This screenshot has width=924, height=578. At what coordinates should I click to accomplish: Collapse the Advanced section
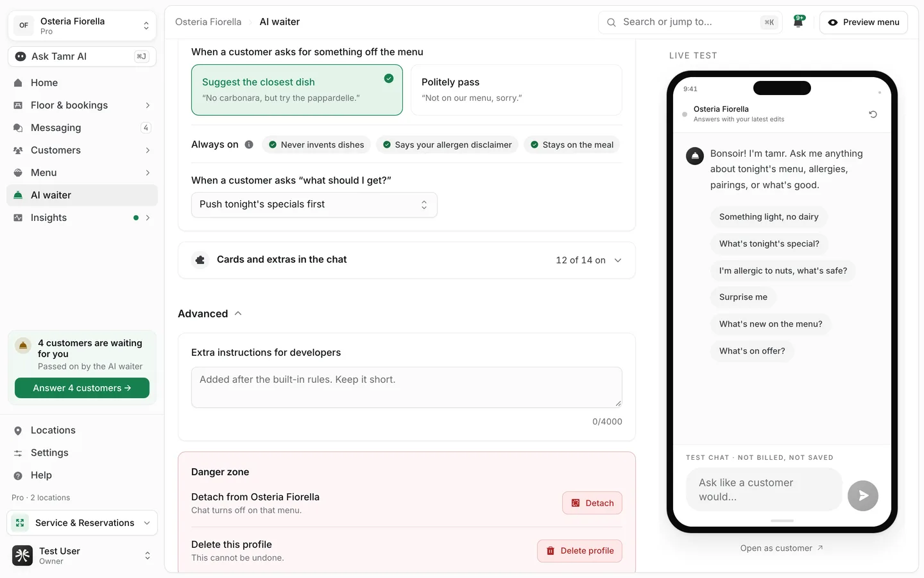pyautogui.click(x=210, y=313)
